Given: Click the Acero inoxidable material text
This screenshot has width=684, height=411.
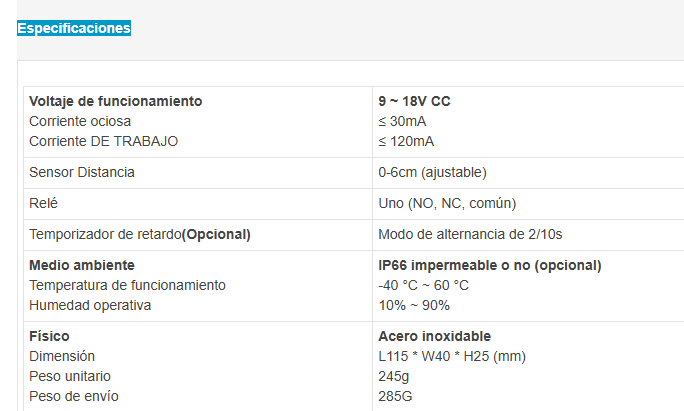Looking at the screenshot, I should click(434, 336).
